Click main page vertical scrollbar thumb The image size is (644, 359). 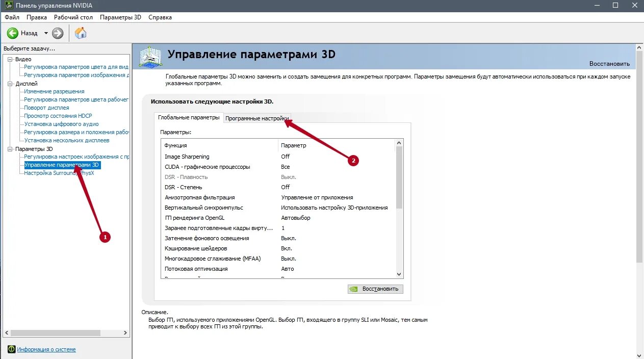point(639,157)
